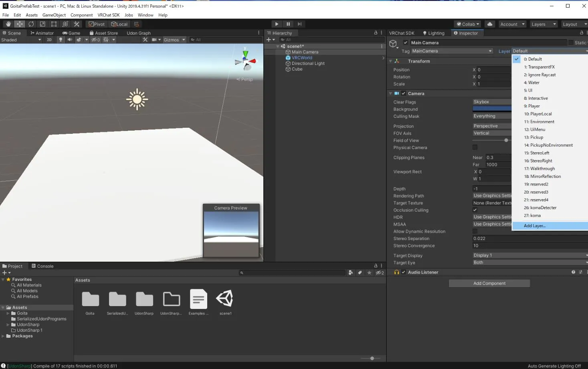Toggle the Occlusion Culling checkbox
The height and width of the screenshot is (369, 588).
[x=475, y=210]
